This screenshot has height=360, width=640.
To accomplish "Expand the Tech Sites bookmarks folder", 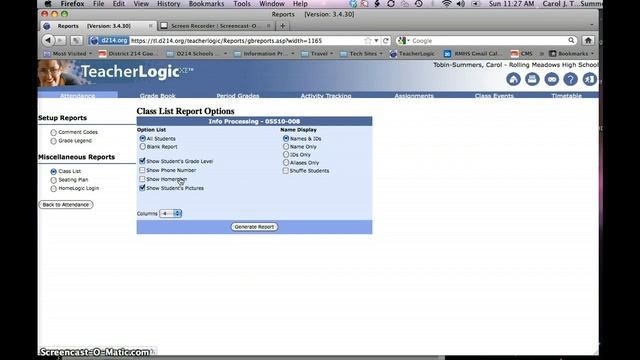I will tap(361, 53).
